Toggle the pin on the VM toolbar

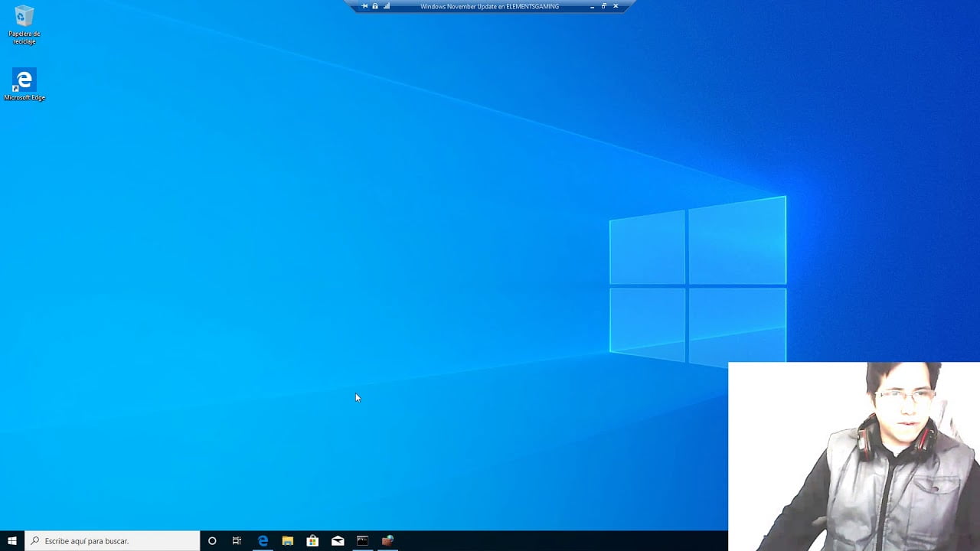(x=364, y=5)
